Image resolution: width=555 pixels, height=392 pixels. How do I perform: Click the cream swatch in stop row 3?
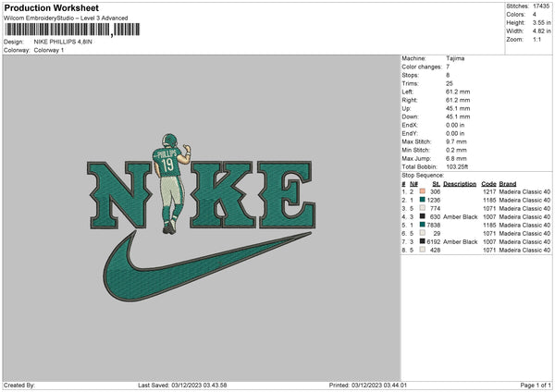coord(422,208)
